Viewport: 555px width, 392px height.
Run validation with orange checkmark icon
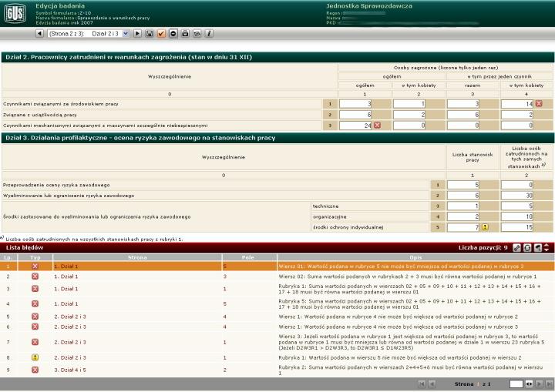(162, 34)
